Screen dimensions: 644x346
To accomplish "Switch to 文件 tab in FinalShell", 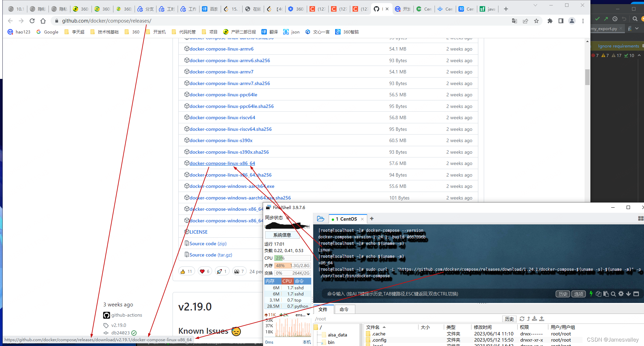I will click(323, 309).
